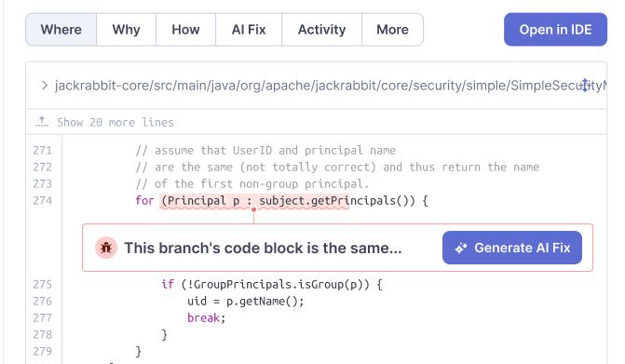Image resolution: width=625 pixels, height=364 pixels.
Task: Click the red issue marker dot under line 274
Action: (x=253, y=209)
